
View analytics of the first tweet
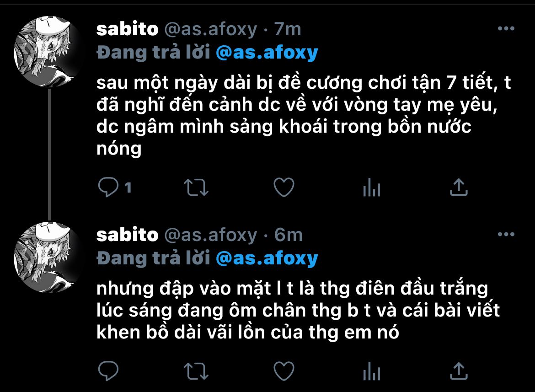[x=372, y=187]
